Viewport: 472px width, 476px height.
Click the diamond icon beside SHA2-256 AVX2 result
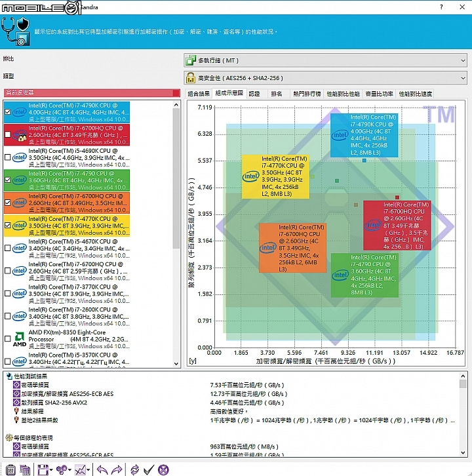point(16,403)
